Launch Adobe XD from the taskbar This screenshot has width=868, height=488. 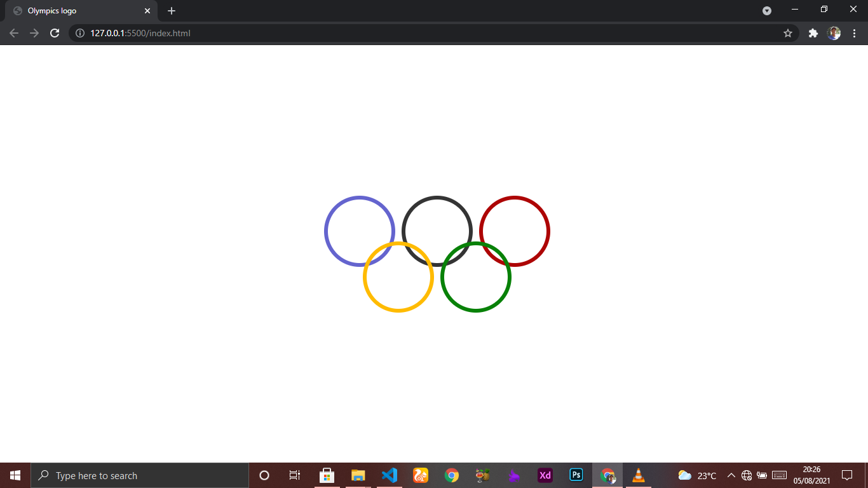545,475
